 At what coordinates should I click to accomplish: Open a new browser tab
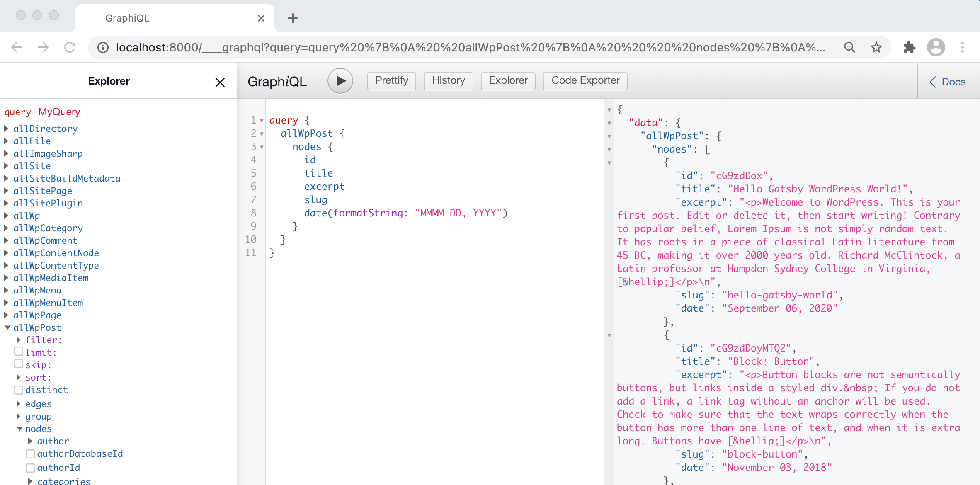[x=293, y=18]
